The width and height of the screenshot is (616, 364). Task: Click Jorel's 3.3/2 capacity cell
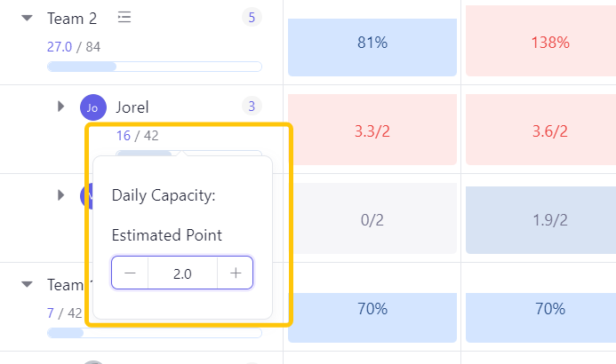372,131
